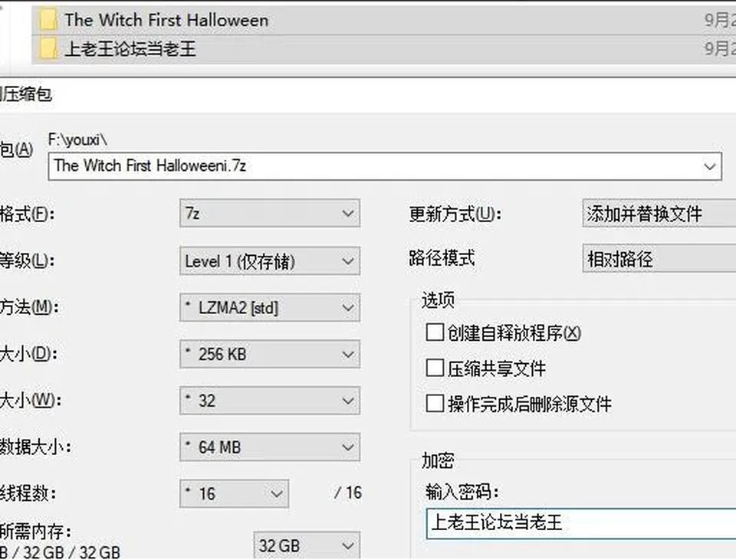This screenshot has height=560, width=736.
Task: Open the solid block size dropdown 64 MB
Action: (269, 447)
